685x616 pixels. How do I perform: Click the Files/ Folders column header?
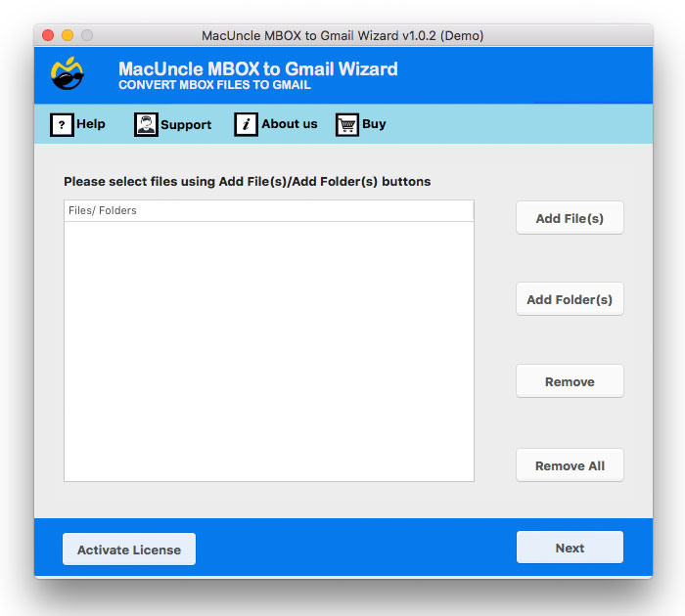tap(269, 211)
